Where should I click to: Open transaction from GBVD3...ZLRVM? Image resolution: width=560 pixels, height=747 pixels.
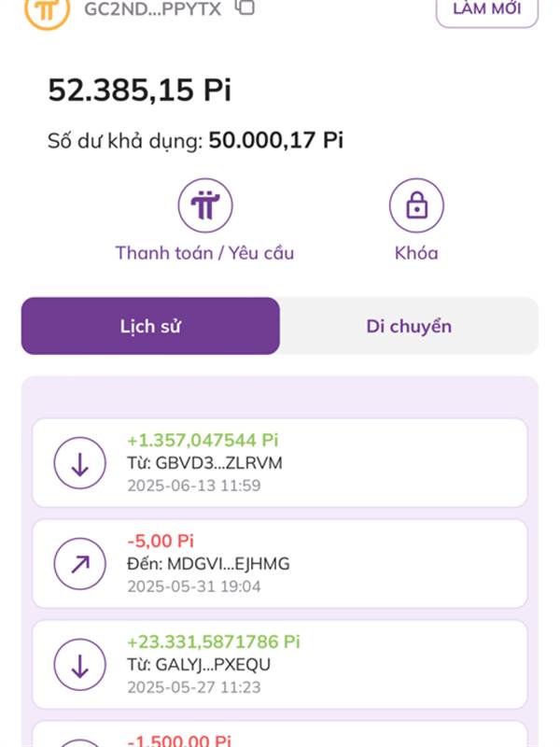point(280,463)
